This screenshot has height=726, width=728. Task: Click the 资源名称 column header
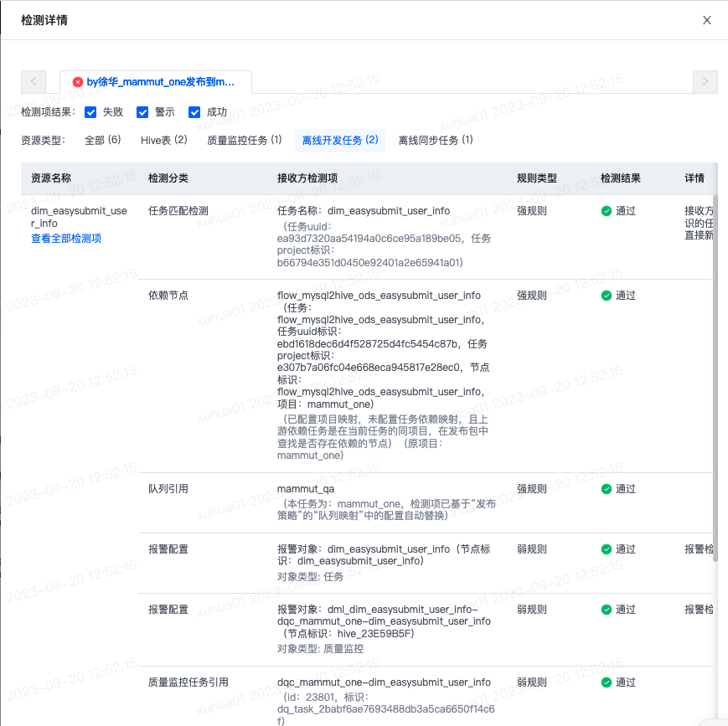[x=51, y=178]
